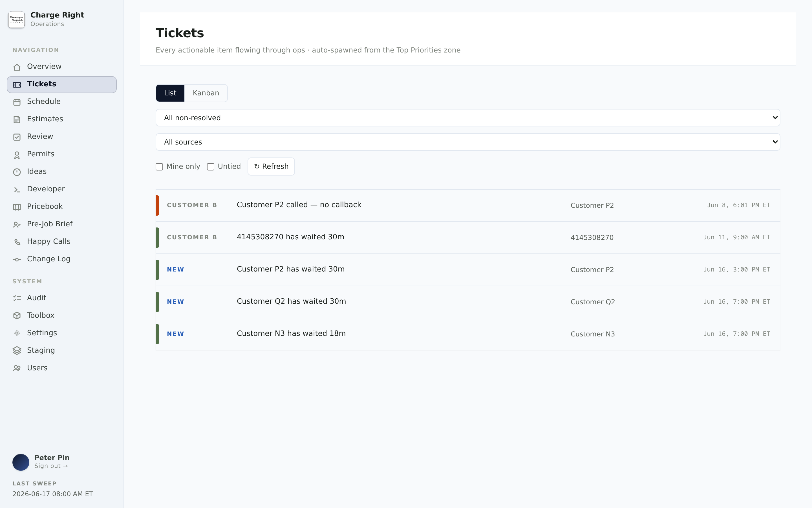Click green priority bar on Customer N3 ticket

pyautogui.click(x=157, y=334)
